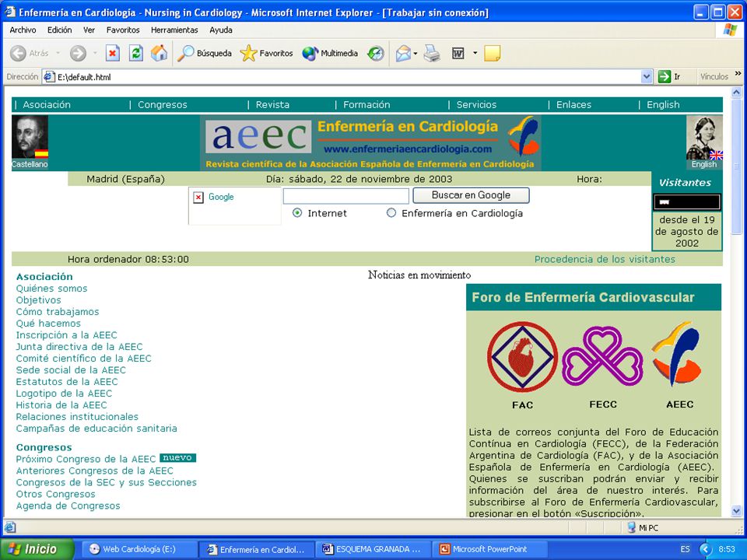Open Herramientas menu
This screenshot has height=560, width=747.
(174, 30)
